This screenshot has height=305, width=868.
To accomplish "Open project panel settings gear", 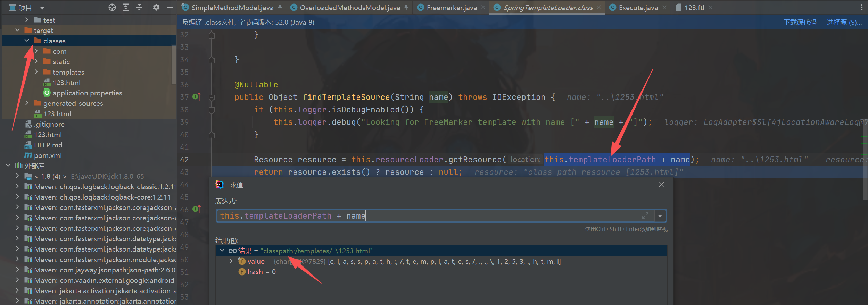I will point(156,7).
